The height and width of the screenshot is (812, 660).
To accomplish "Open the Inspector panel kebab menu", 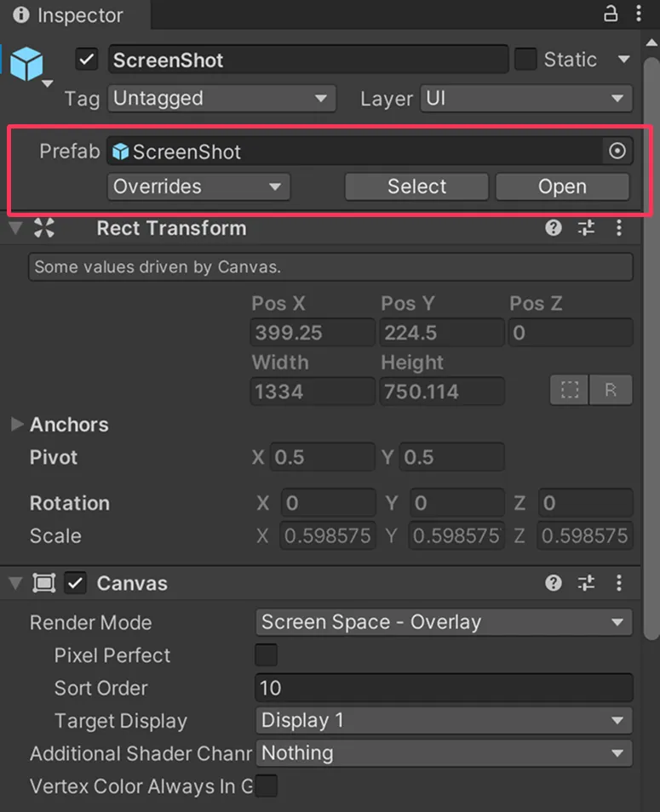I will click(x=640, y=14).
